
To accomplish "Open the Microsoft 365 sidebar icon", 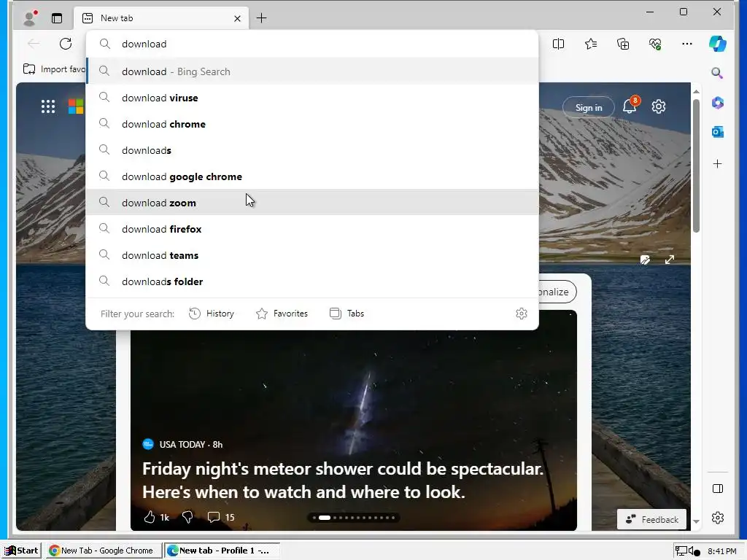I will (x=718, y=103).
